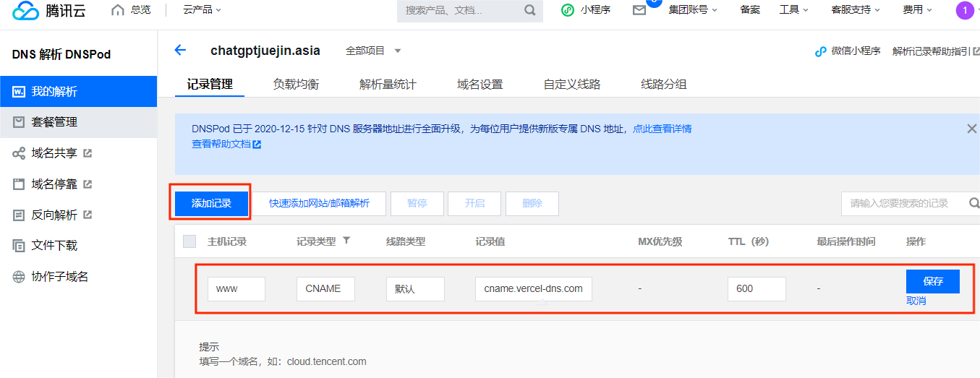The width and height of the screenshot is (980, 378).
Task: Click the chatgptjuejin.asia domain title
Action: pyautogui.click(x=265, y=51)
